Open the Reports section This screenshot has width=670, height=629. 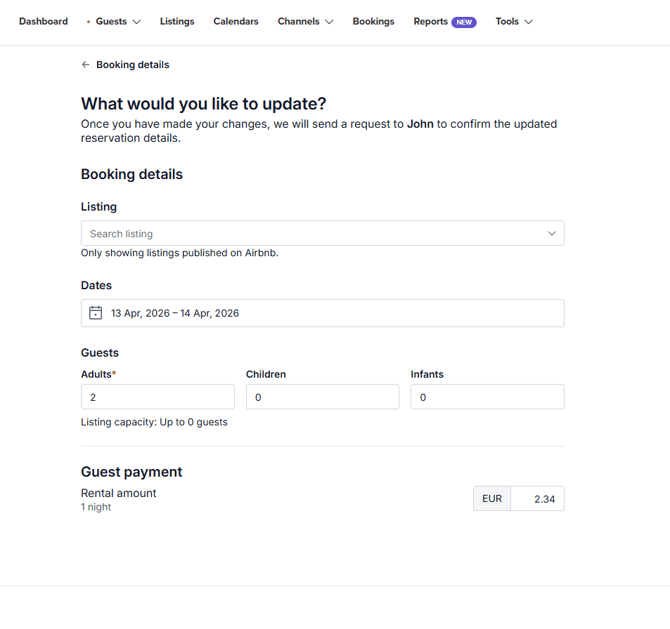click(431, 22)
